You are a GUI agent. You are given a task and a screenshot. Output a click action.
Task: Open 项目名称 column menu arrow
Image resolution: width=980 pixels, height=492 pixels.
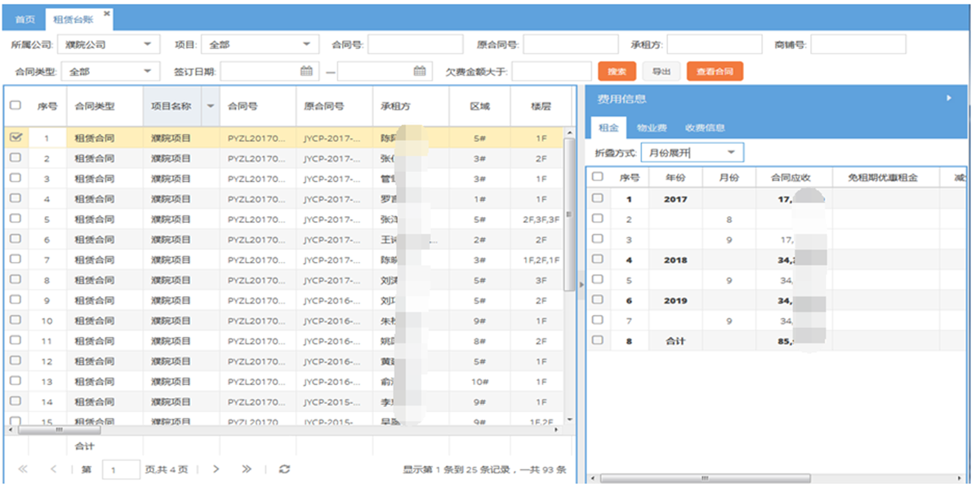[x=212, y=106]
